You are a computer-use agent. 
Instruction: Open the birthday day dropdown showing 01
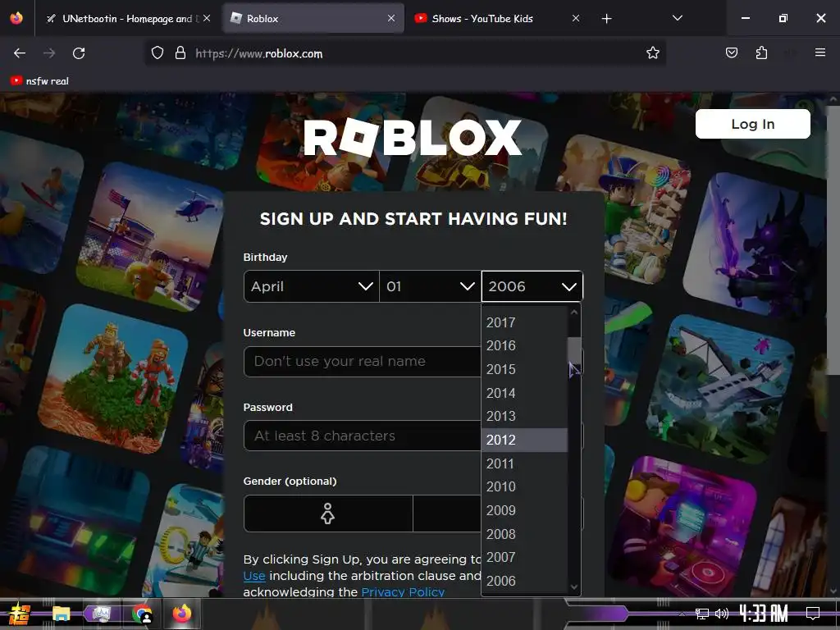point(430,286)
